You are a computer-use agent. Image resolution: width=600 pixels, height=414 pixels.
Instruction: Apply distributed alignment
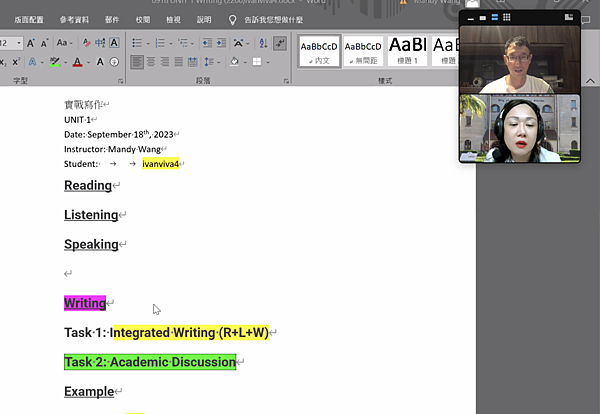coord(192,62)
